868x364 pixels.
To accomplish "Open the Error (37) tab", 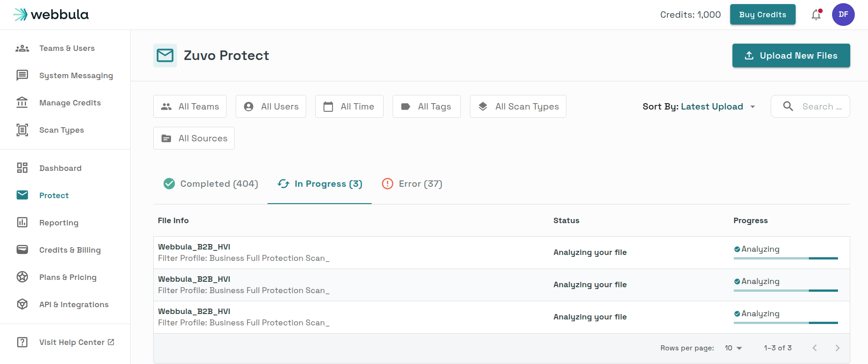I will [412, 184].
